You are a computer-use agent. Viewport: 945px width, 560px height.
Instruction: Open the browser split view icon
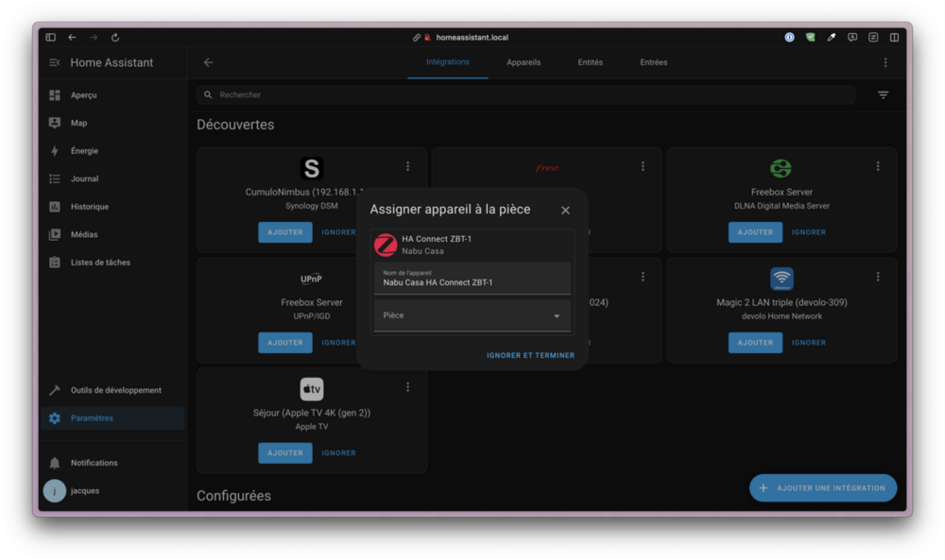pyautogui.click(x=894, y=38)
